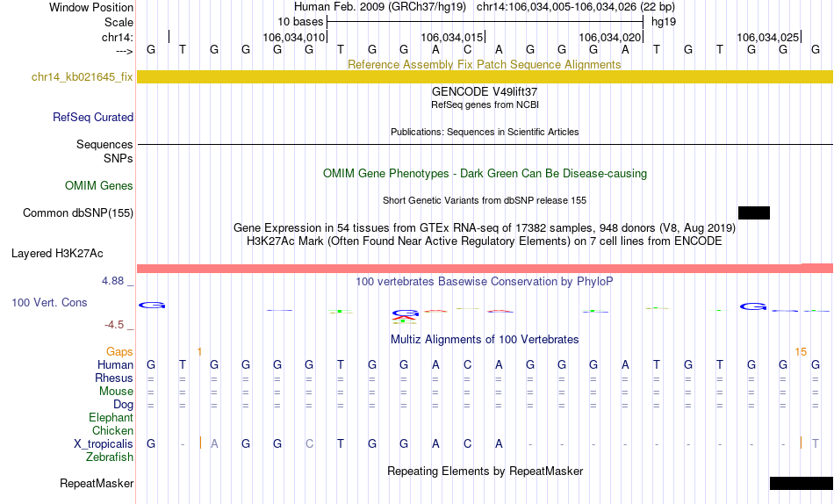The width and height of the screenshot is (834, 504).
Task: Select the black RepeatMasker element block
Action: click(x=801, y=483)
